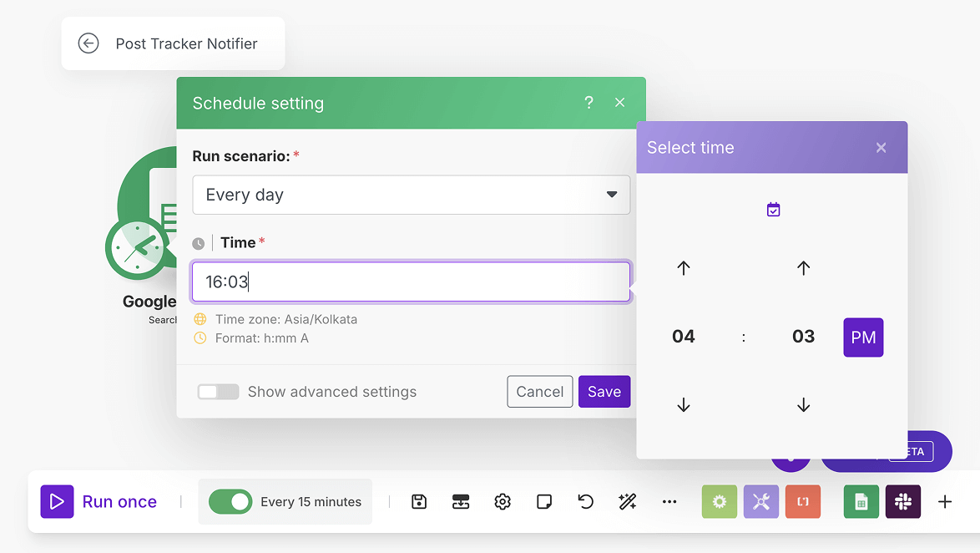Viewport: 980px width, 553px height.
Task: Go back via Post Tracker Notifier arrow
Action: pyautogui.click(x=88, y=43)
